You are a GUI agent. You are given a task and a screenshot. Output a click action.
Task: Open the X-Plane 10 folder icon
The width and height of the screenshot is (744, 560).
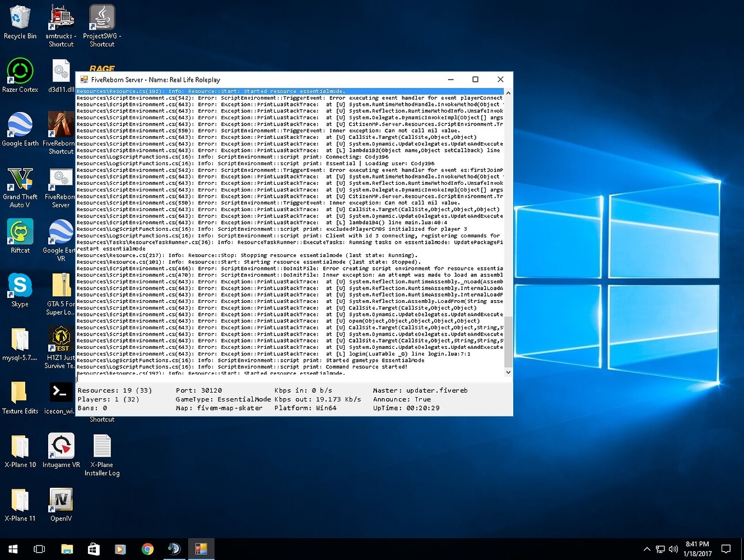click(x=20, y=451)
